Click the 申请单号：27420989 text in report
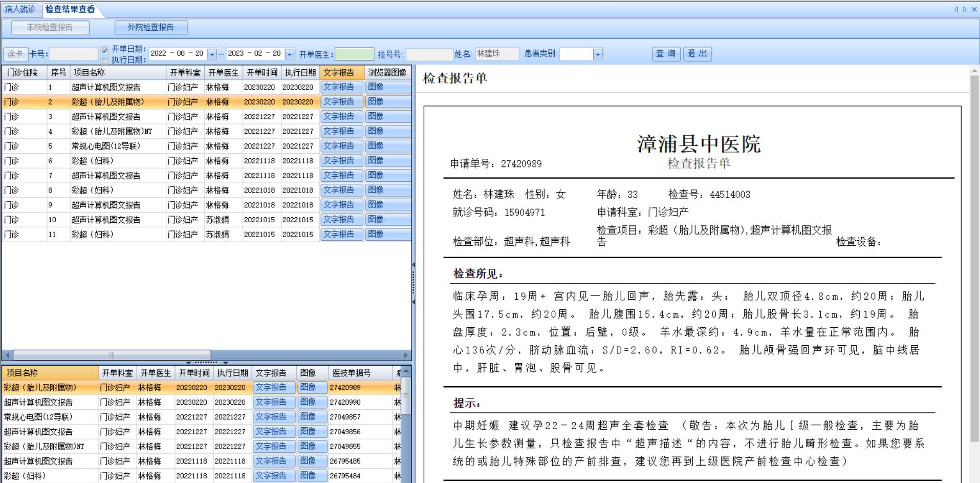This screenshot has height=483, width=980. [496, 164]
